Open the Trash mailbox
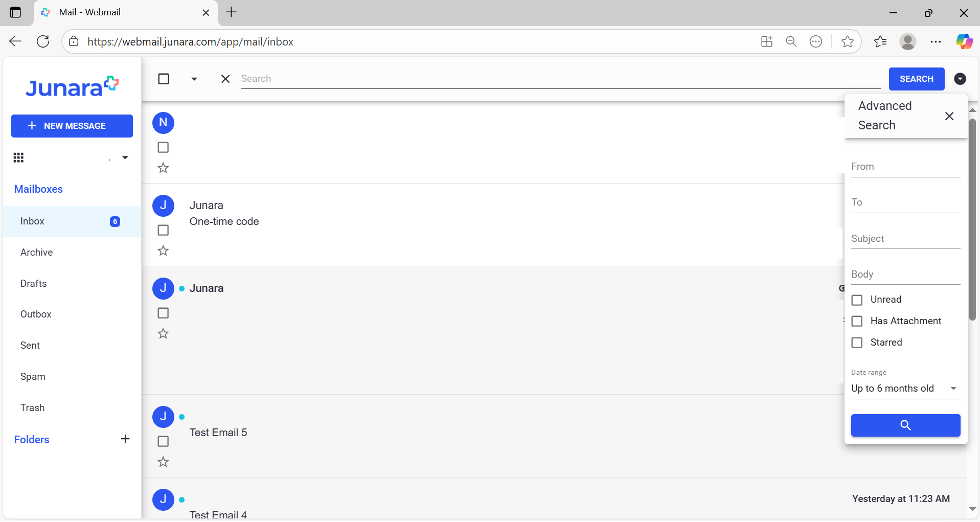This screenshot has height=522, width=980. 72,408
